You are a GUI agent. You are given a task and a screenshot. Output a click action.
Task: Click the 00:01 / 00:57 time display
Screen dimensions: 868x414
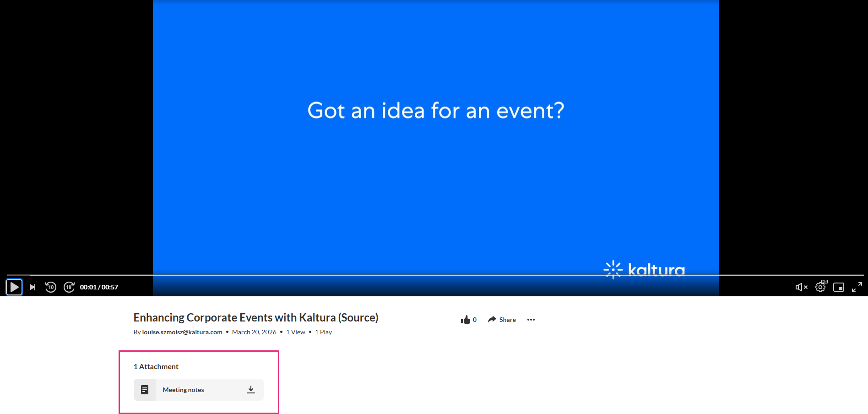pos(99,287)
